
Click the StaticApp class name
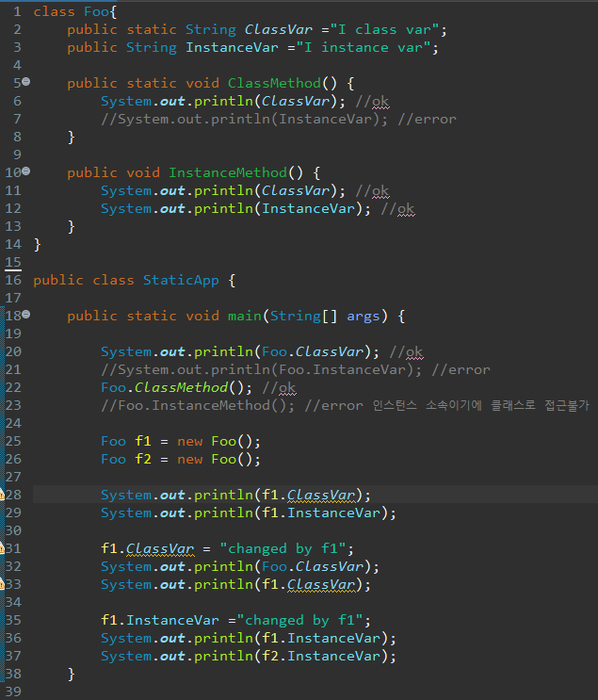click(x=181, y=281)
